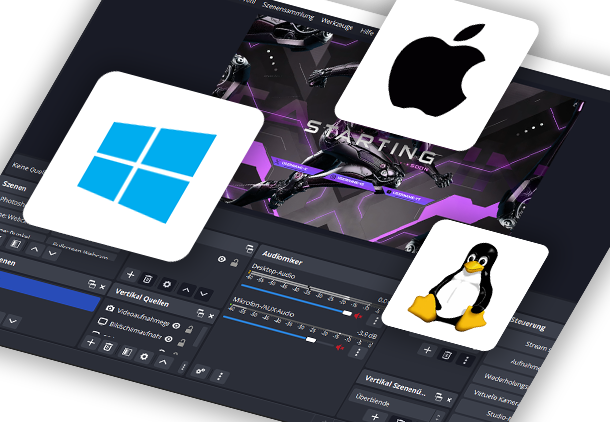Open source properties gear above Vertikal Quellen
610x422 pixels.
pos(167,284)
